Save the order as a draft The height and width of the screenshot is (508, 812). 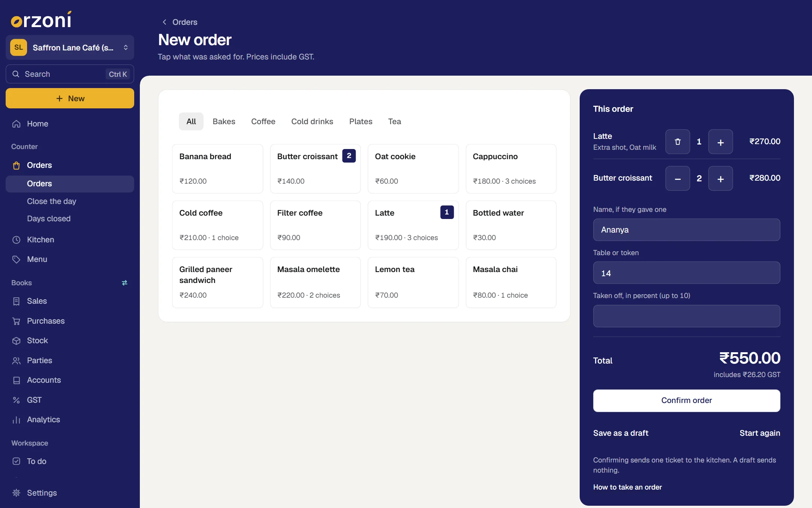(x=621, y=433)
